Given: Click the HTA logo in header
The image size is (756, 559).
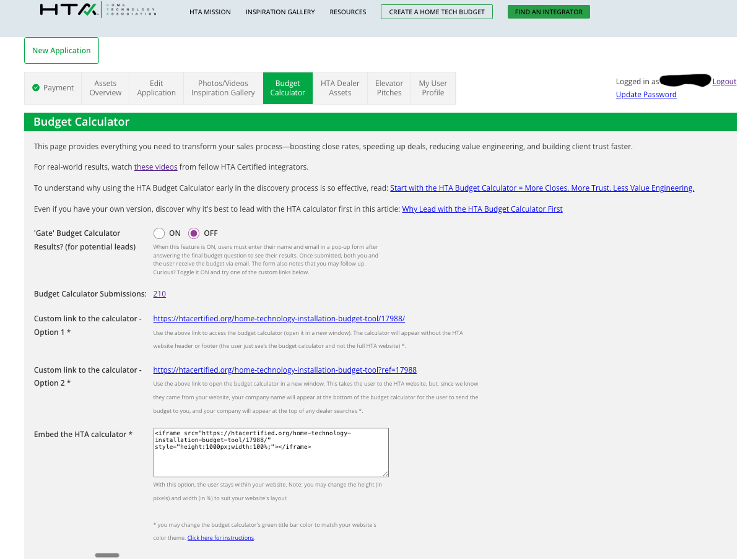Looking at the screenshot, I should pos(98,10).
